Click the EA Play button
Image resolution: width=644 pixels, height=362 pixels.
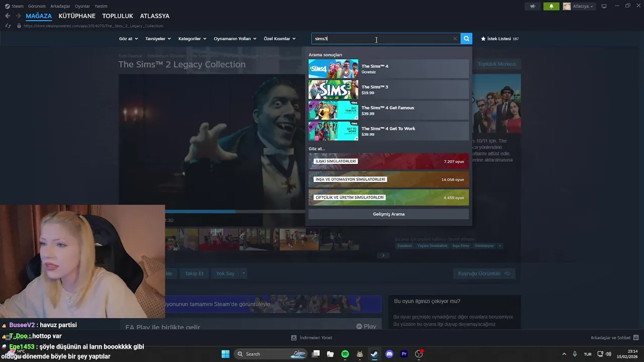pos(366,326)
